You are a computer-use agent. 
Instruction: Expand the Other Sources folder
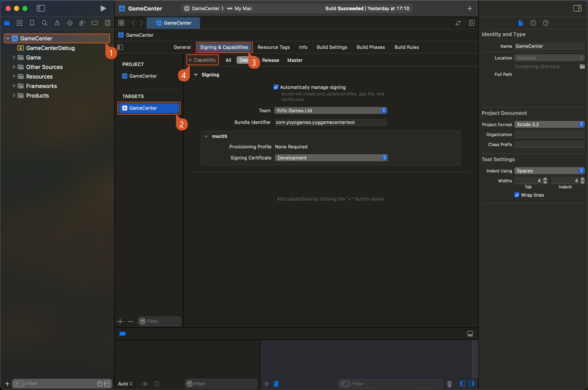point(14,67)
